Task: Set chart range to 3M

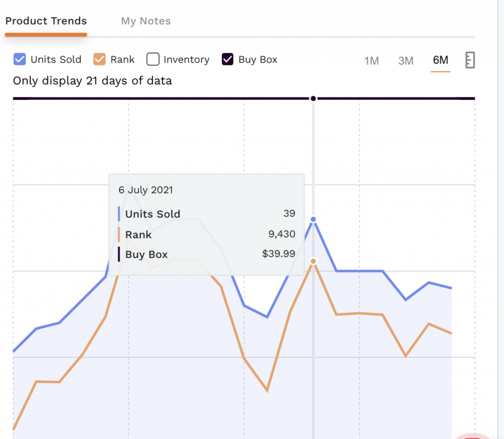Action: tap(406, 61)
